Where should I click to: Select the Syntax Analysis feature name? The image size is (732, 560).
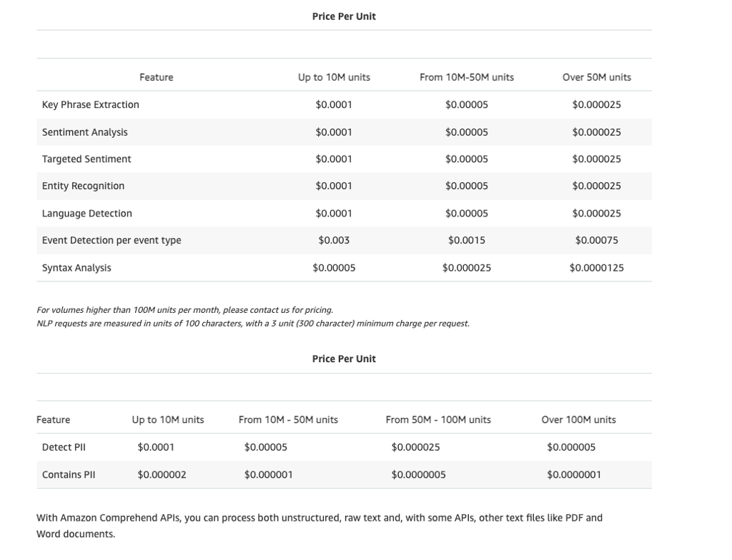coord(76,267)
